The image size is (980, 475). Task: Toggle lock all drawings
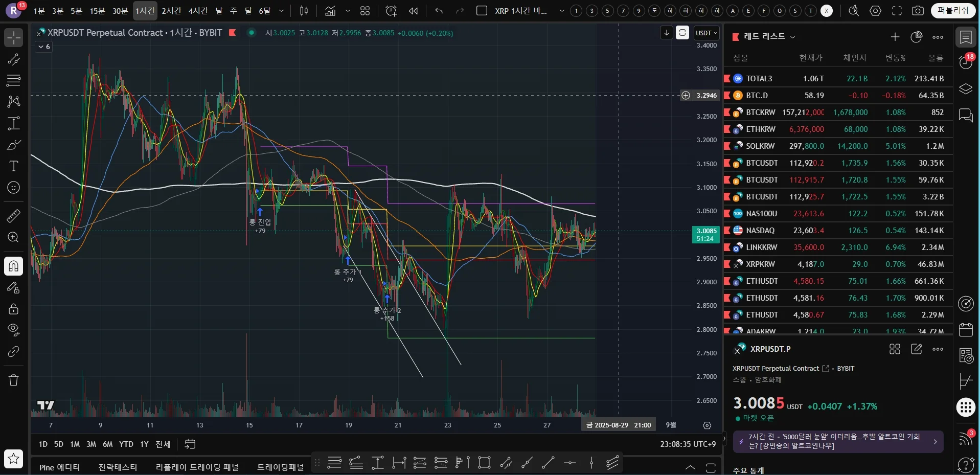[14, 309]
